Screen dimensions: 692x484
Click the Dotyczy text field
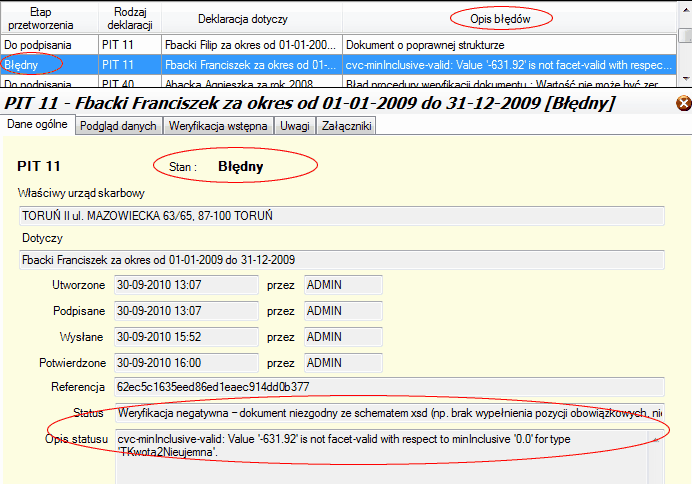pos(342,260)
